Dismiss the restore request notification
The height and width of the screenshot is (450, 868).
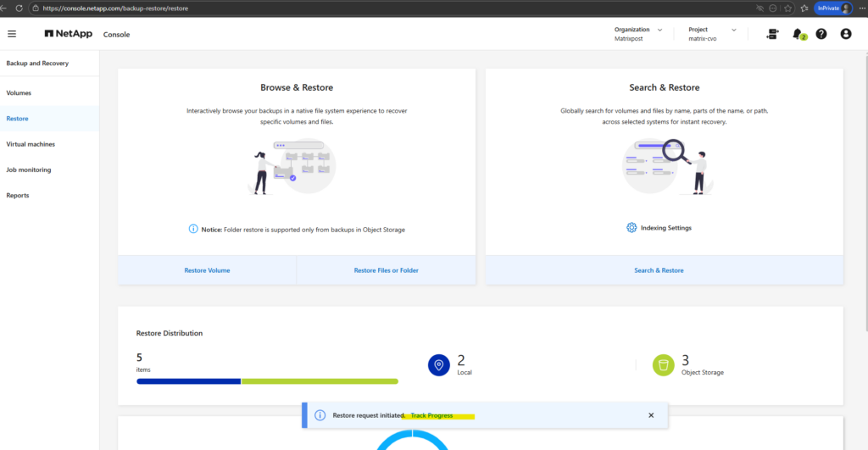(x=651, y=415)
